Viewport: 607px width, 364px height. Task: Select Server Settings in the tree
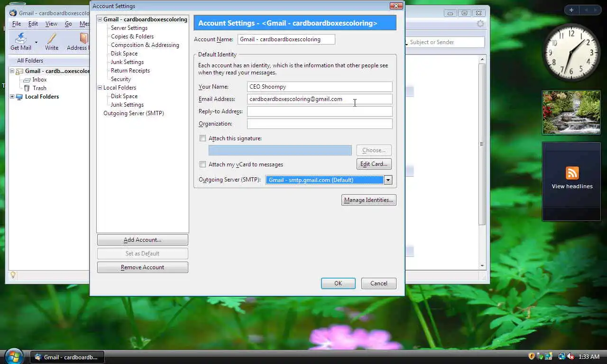coord(129,28)
